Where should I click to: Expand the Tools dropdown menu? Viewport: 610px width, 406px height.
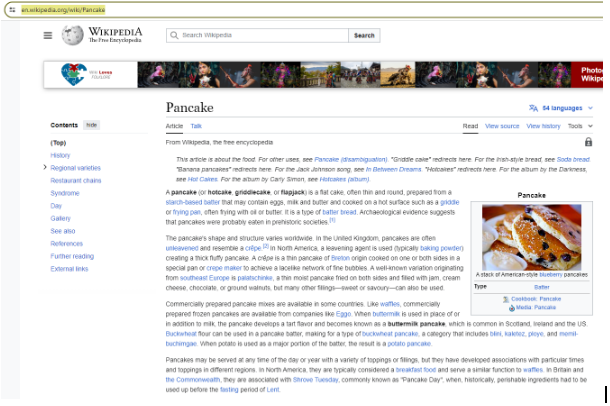click(578, 126)
